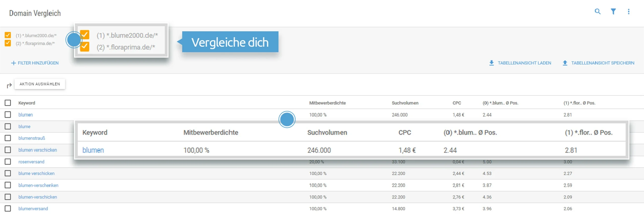
Task: Click the plus icon beside Filter hinzufügen
Action: 13,63
